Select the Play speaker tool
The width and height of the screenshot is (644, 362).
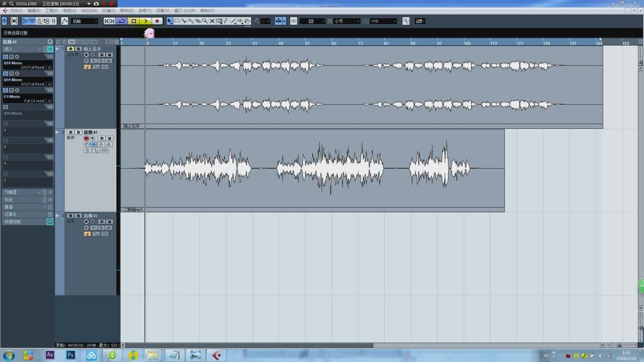point(240,21)
